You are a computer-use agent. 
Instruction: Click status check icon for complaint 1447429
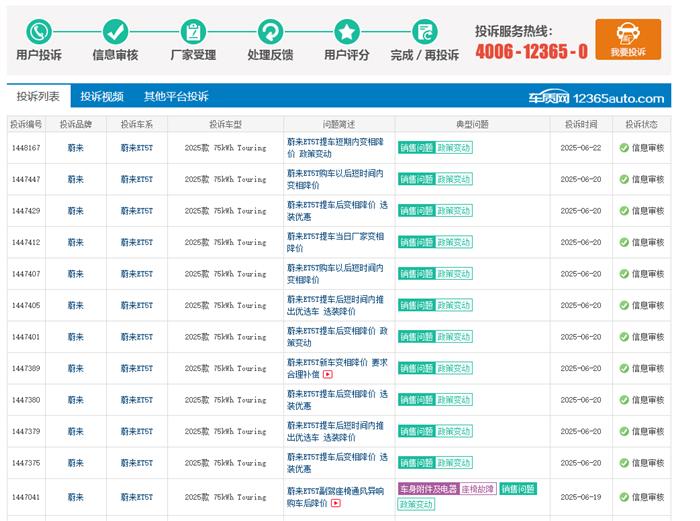point(624,211)
